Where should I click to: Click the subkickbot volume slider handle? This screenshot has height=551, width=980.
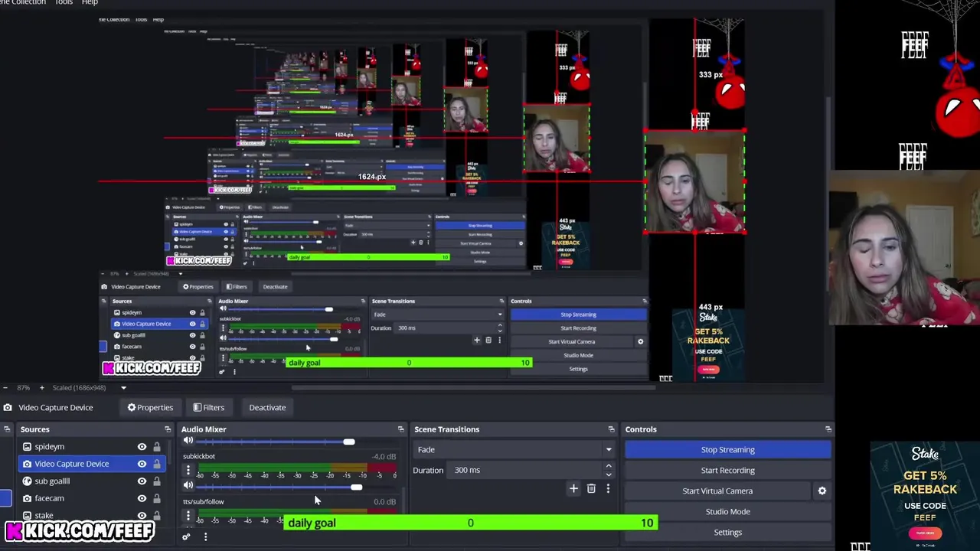point(357,487)
